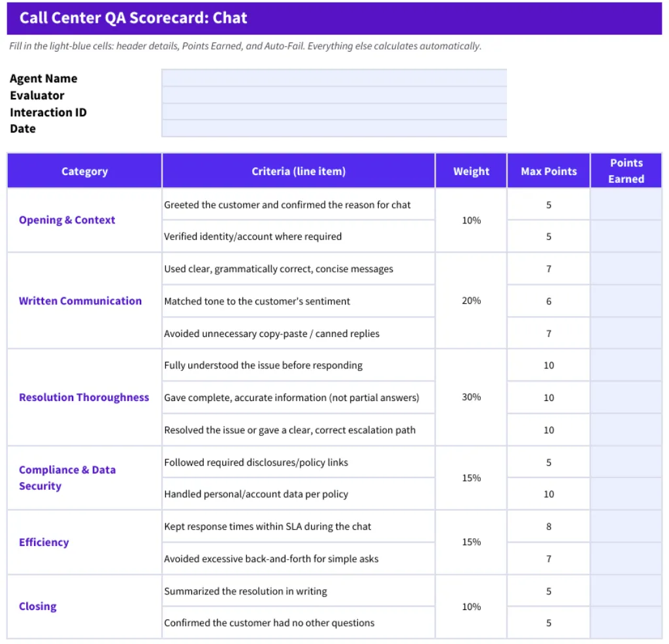Click Max Points 6 for Matched tone
The width and height of the screenshot is (669, 644).
pos(549,301)
